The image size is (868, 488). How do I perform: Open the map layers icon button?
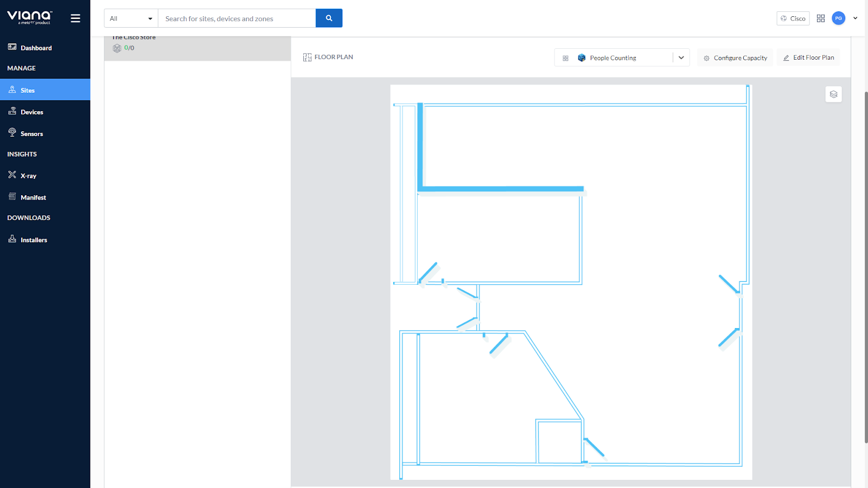click(x=833, y=94)
